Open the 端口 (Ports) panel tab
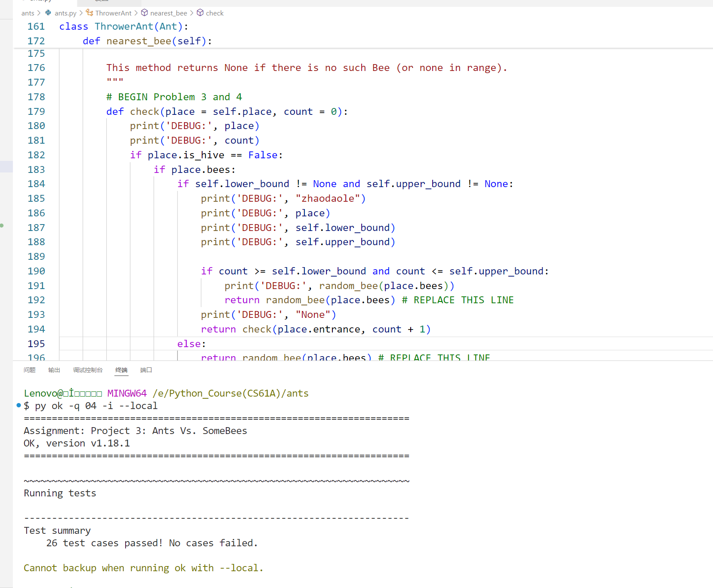 pyautogui.click(x=146, y=370)
